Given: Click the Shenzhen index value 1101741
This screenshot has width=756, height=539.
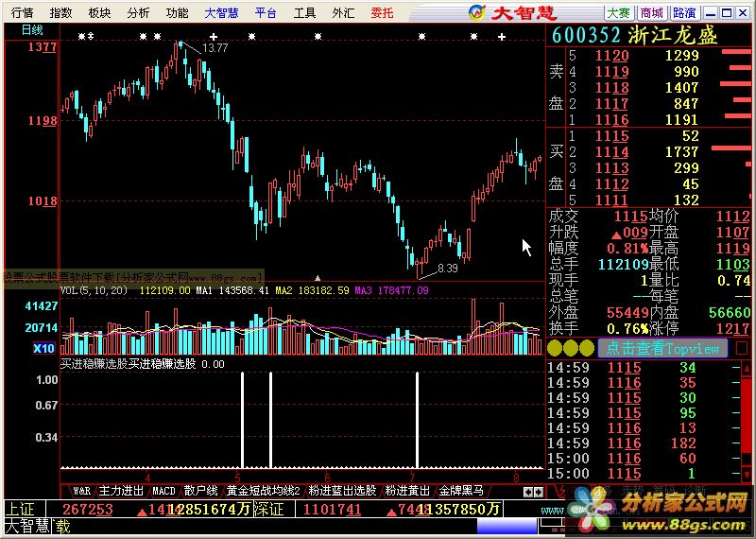Looking at the screenshot, I should click(x=332, y=509).
